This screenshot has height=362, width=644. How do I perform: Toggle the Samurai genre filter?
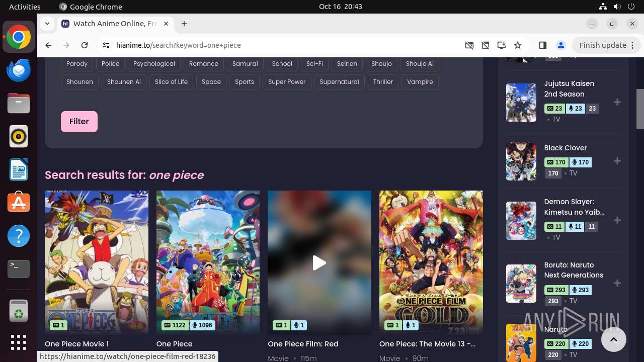pos(245,64)
